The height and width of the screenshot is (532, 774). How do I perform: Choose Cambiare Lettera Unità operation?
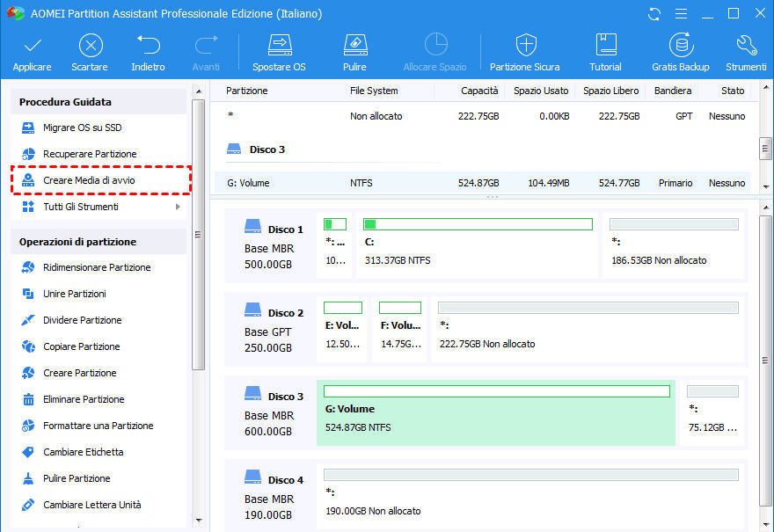click(x=91, y=505)
